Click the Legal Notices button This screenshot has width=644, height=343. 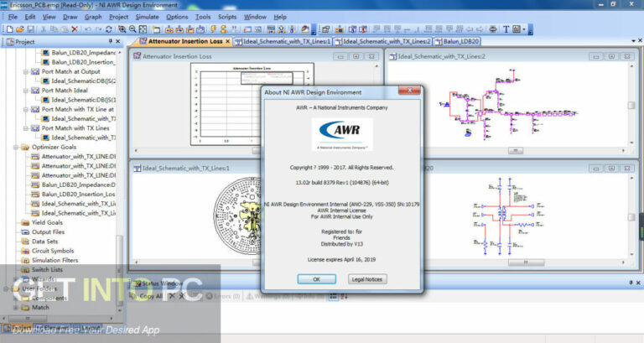point(367,279)
